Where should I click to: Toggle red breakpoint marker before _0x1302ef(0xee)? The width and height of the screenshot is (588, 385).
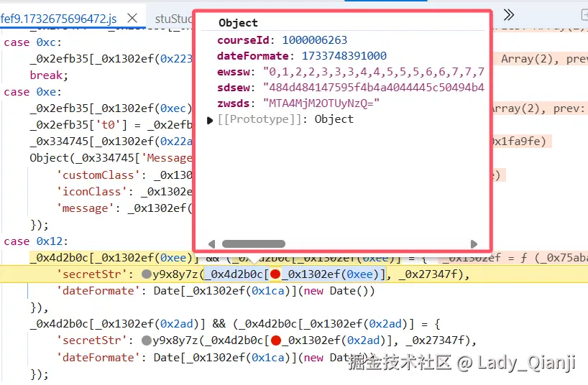275,274
